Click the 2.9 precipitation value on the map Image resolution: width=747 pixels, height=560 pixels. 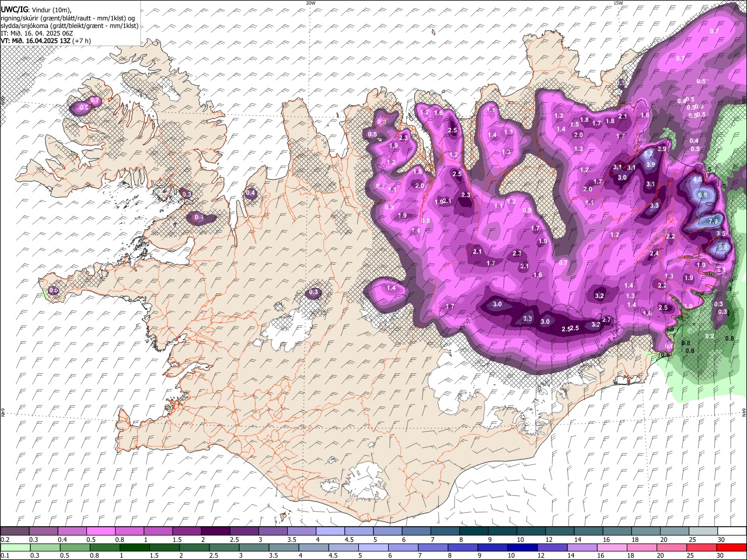coord(662,149)
